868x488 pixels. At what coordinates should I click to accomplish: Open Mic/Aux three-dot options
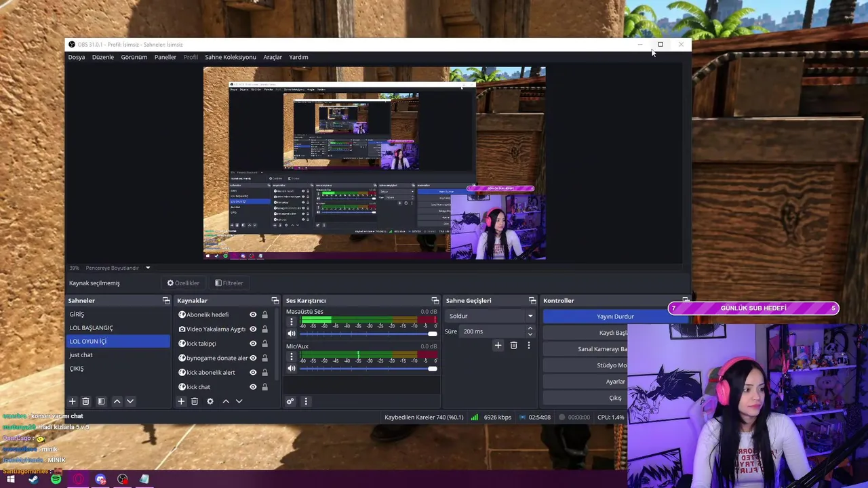click(x=292, y=357)
